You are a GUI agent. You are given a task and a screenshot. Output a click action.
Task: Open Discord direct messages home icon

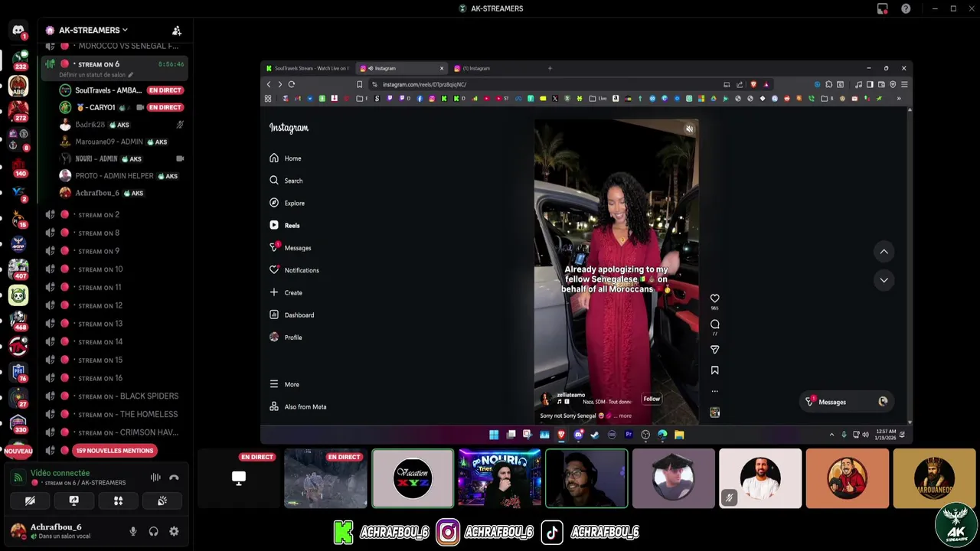(x=18, y=30)
